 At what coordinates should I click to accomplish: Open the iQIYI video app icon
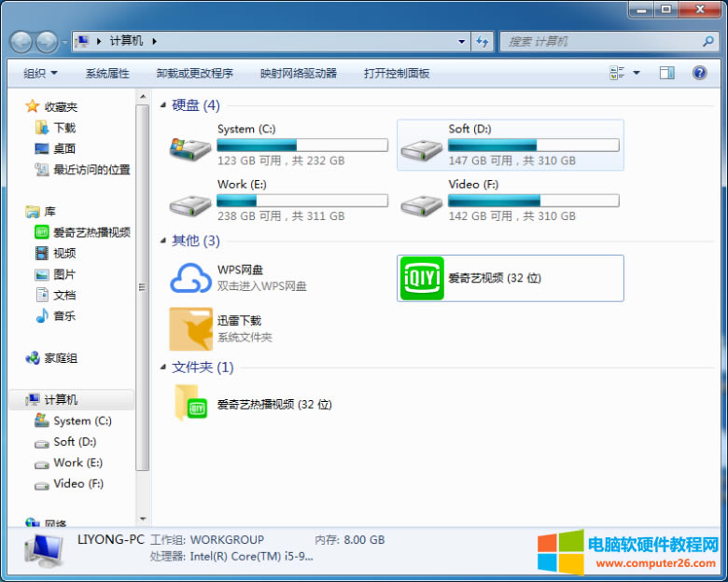point(422,278)
